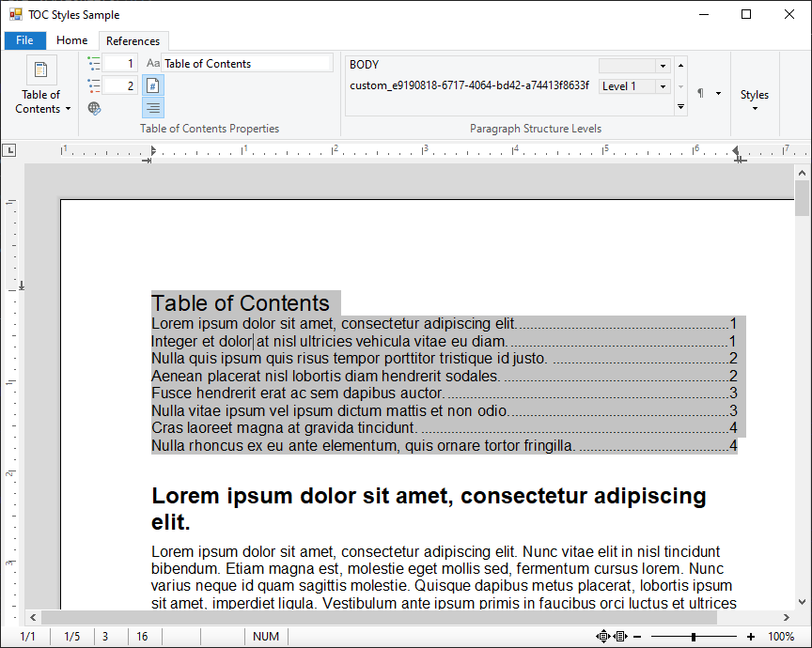This screenshot has width=812, height=648.
Task: Click the horizontal scrollbar right arrow
Action: tap(787, 617)
